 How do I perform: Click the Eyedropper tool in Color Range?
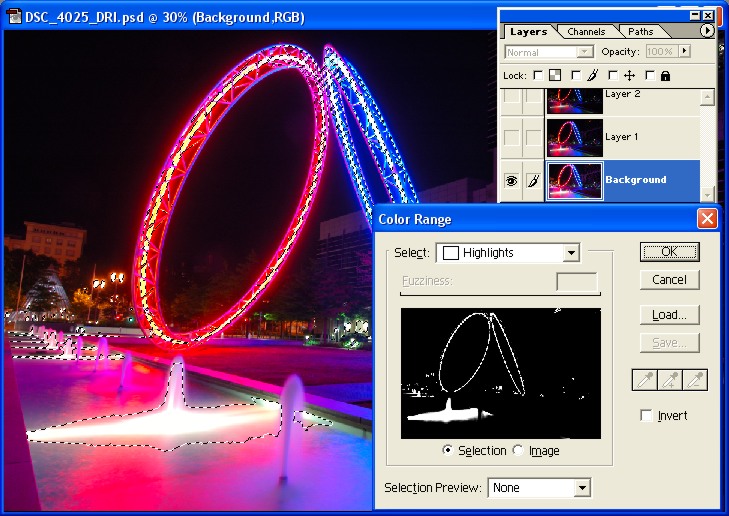point(645,380)
